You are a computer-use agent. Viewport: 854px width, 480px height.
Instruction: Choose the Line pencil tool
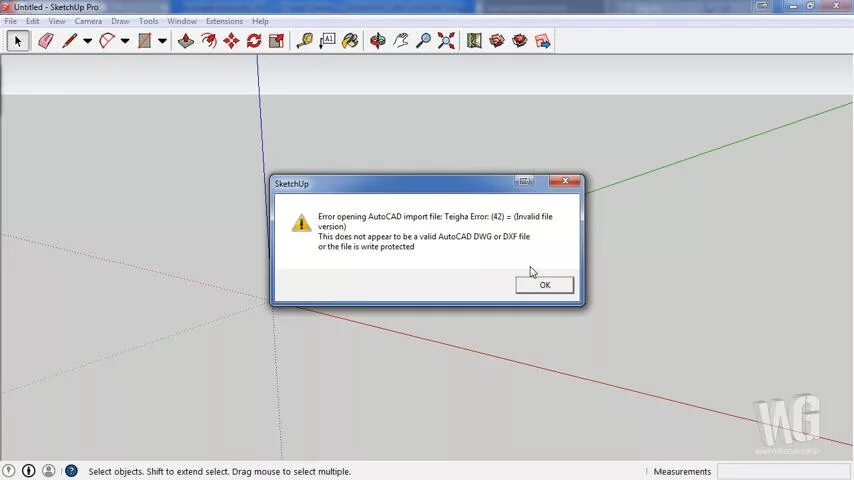point(69,41)
